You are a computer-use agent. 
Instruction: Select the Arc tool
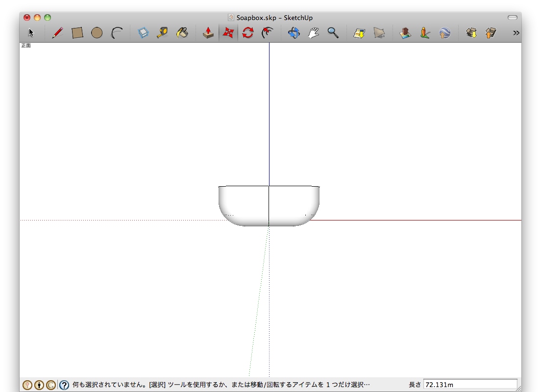[117, 33]
